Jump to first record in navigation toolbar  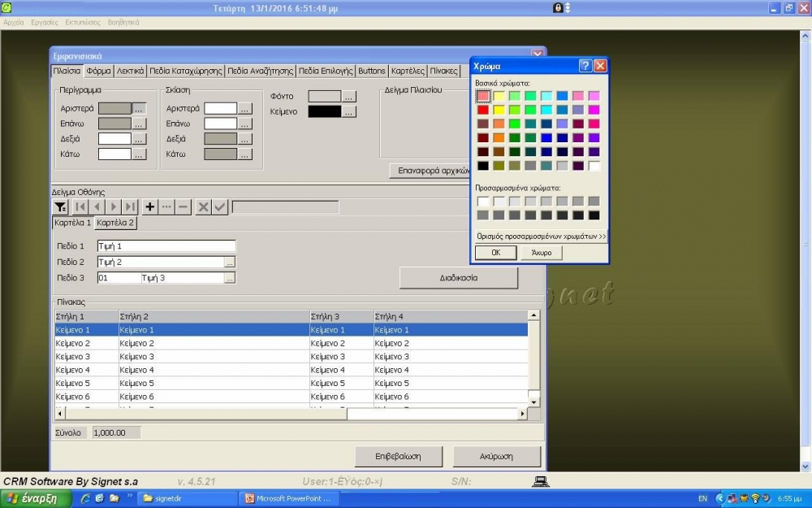80,206
